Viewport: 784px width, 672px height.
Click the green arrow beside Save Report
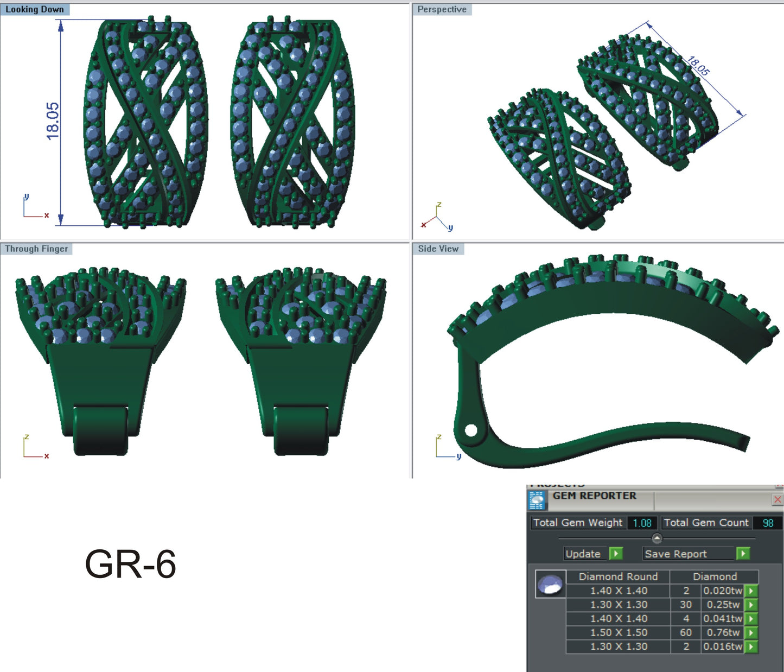coord(744,554)
